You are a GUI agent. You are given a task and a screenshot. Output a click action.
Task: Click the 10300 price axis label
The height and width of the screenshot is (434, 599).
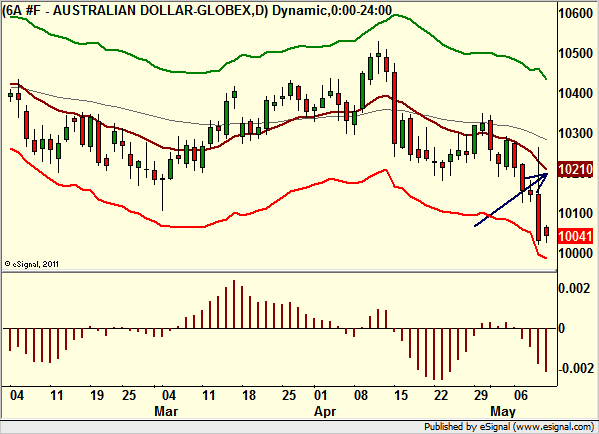[575, 133]
